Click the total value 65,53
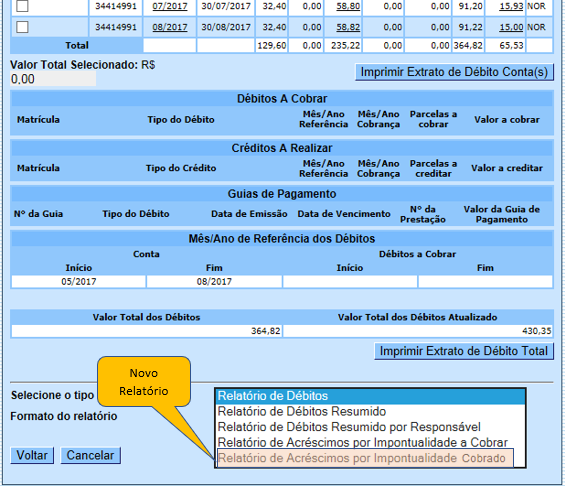The width and height of the screenshot is (571, 487). pyautogui.click(x=511, y=46)
